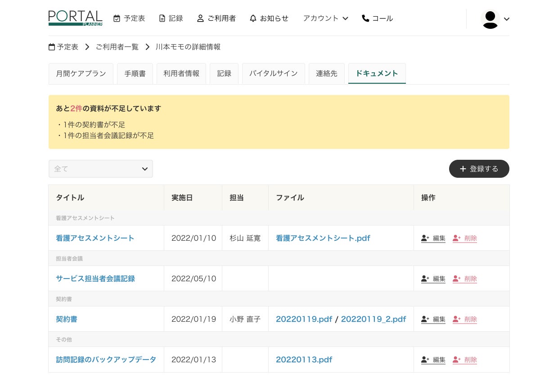Click the calendar icon beside 予定表 in navbar

117,18
